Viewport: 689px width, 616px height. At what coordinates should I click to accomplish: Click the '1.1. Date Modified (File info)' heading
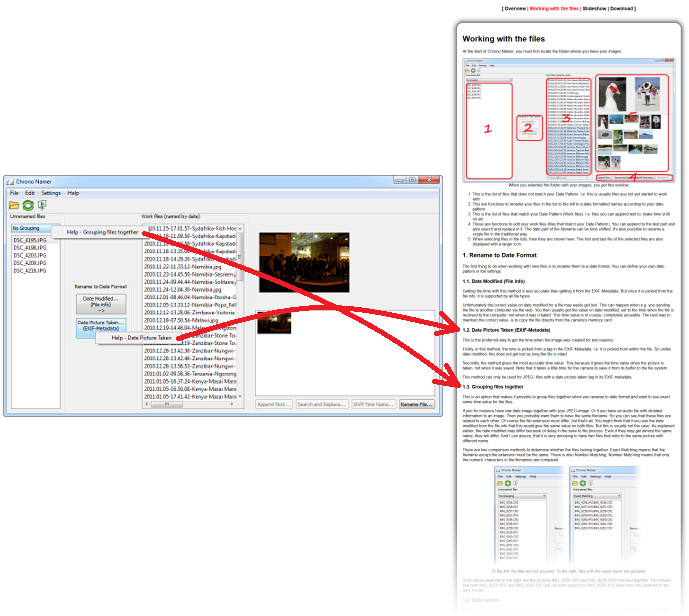pyautogui.click(x=493, y=281)
